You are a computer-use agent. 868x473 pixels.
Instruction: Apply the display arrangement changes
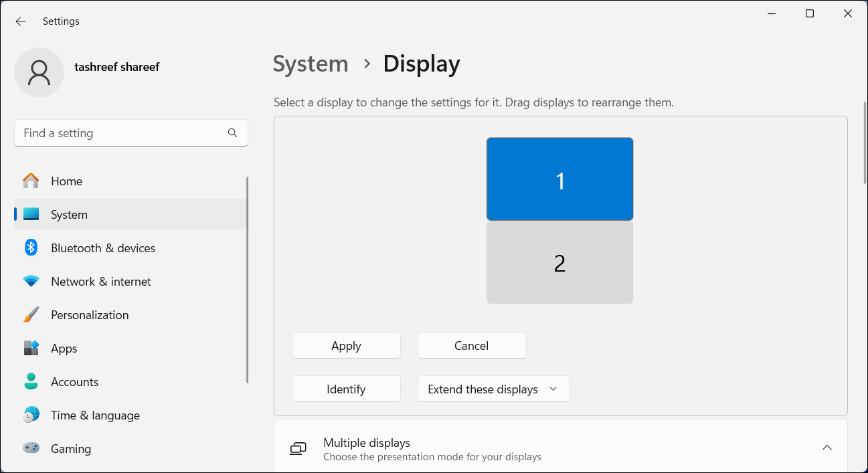346,345
